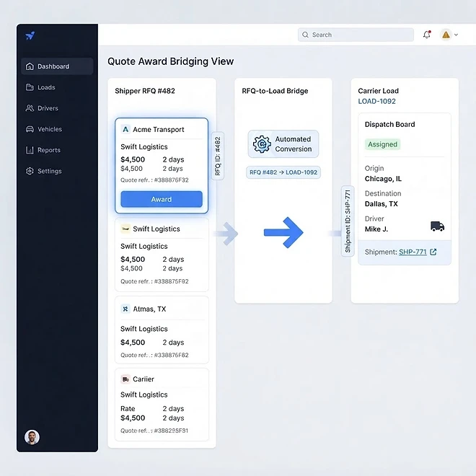The height and width of the screenshot is (476, 476).
Task: Click Quote ref. #388295F81 text
Action: 154,431
